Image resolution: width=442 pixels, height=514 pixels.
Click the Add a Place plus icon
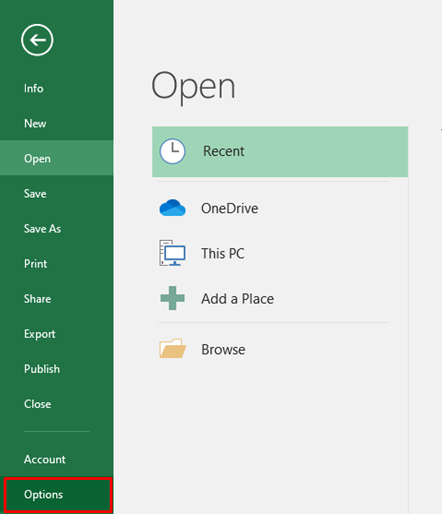click(172, 298)
